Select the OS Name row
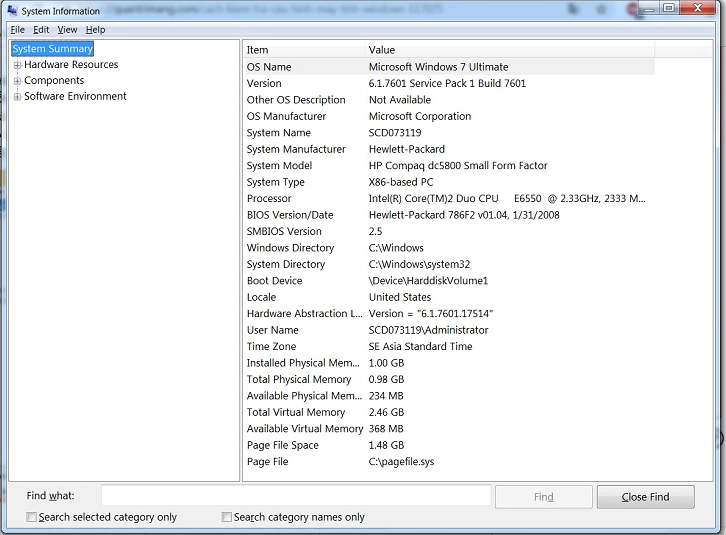This screenshot has width=726, height=535. tap(449, 67)
